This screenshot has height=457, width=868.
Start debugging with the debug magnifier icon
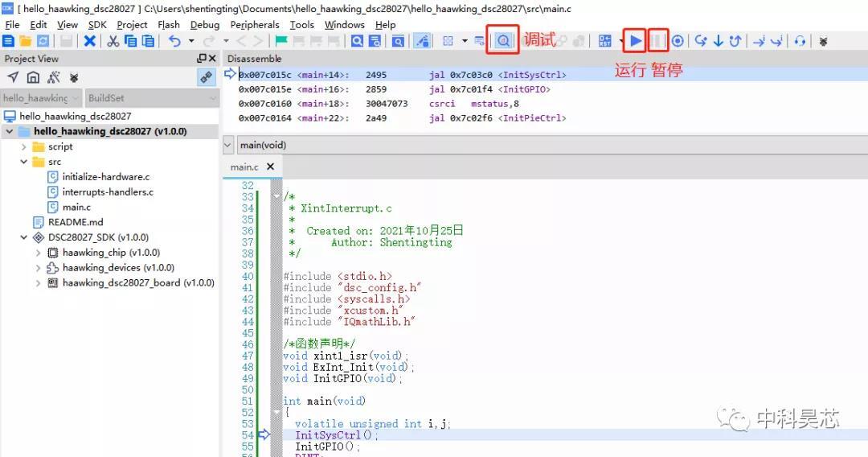click(x=503, y=40)
